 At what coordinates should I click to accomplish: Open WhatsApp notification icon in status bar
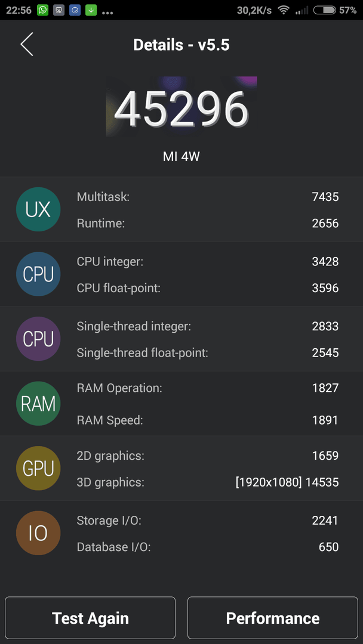pyautogui.click(x=43, y=10)
